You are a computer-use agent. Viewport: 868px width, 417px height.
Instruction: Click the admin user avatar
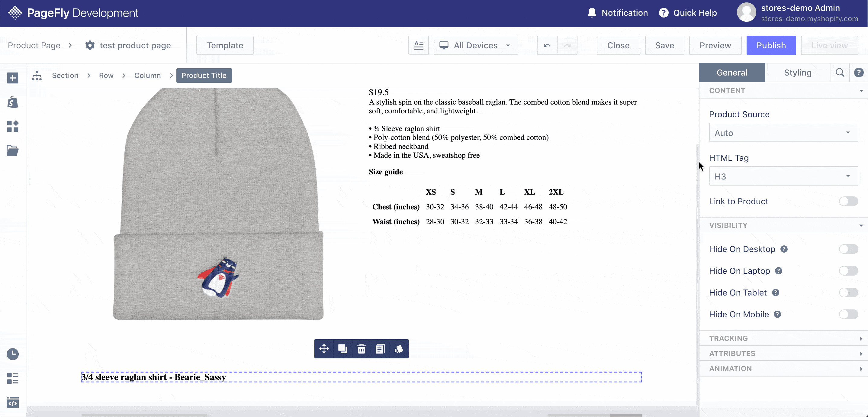click(x=746, y=13)
